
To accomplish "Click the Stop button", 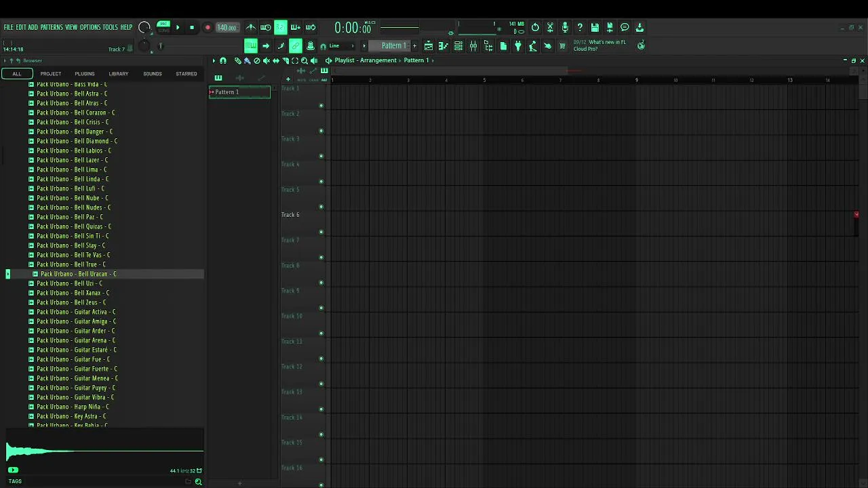I will 192,27.
